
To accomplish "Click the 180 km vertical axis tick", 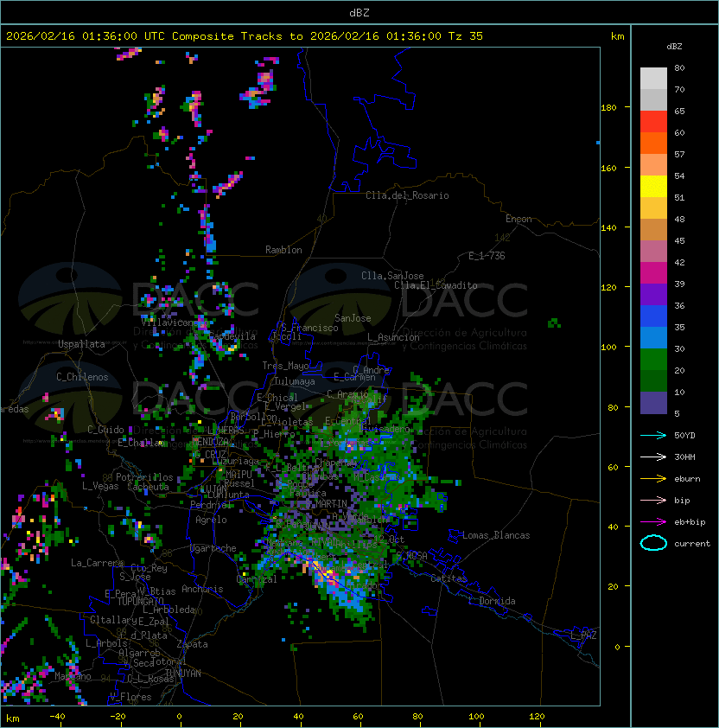I will click(608, 108).
